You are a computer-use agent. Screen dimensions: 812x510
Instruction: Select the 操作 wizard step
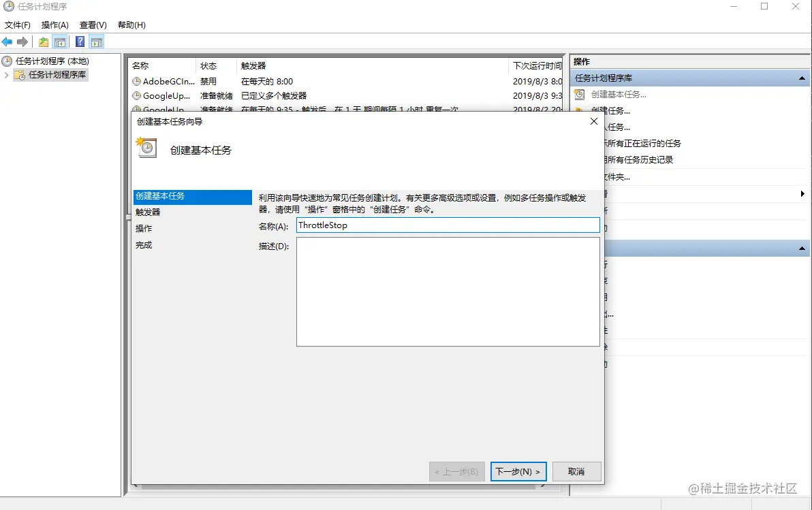144,229
